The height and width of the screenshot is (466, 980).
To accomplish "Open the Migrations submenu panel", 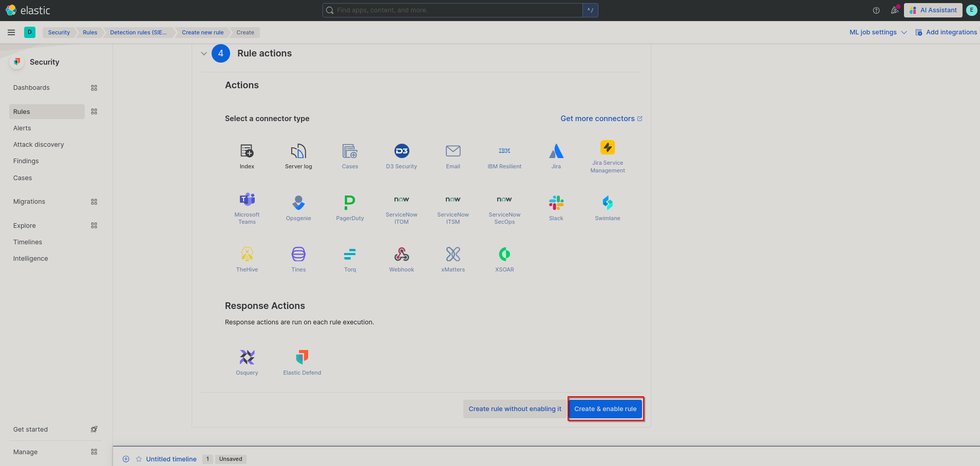I will 94,202.
